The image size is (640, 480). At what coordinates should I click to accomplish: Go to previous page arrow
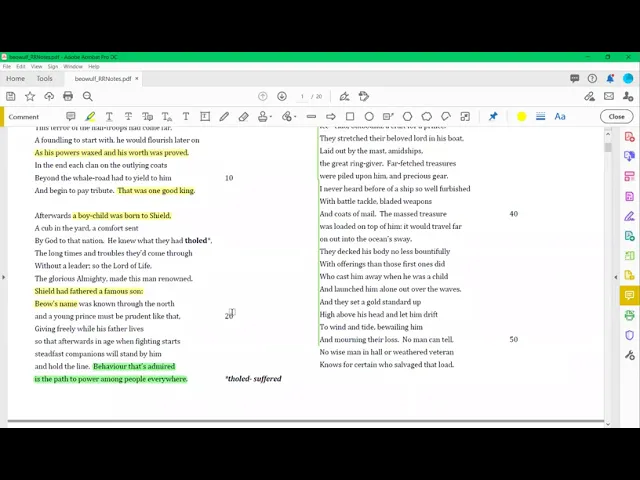(262, 96)
